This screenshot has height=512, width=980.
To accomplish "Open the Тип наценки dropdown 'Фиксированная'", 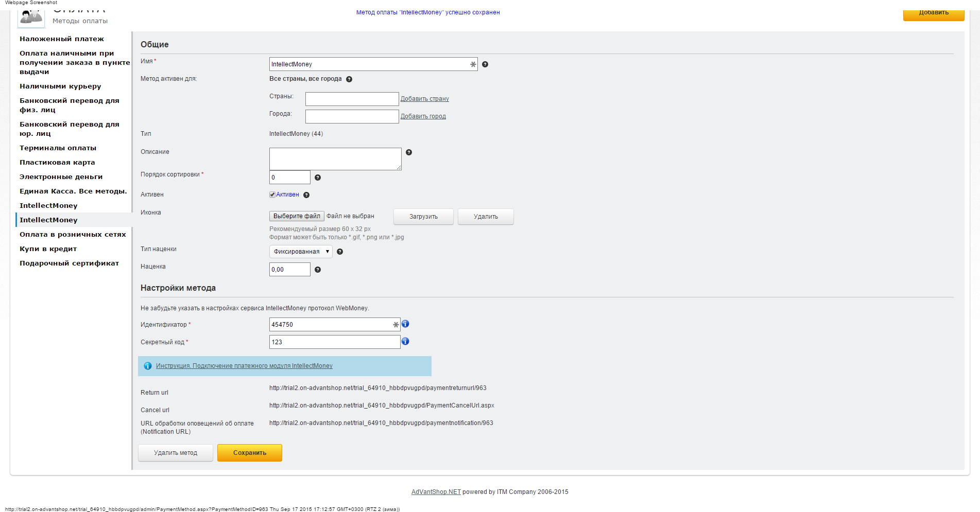I will [x=301, y=252].
